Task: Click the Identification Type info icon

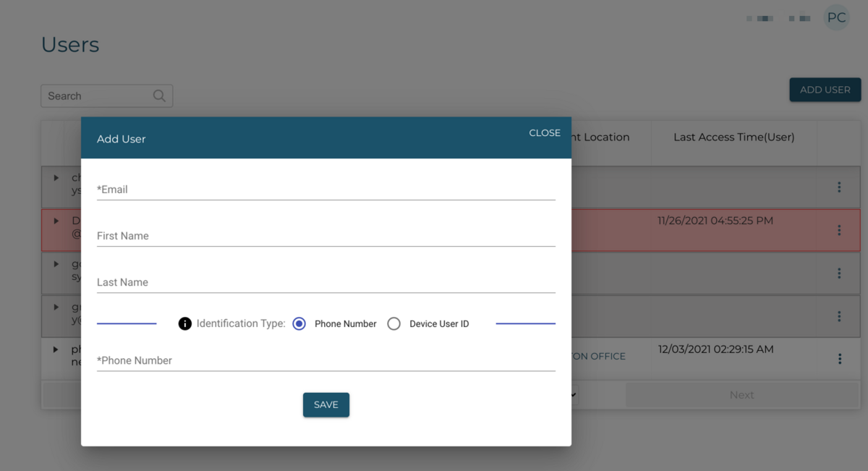Action: pyautogui.click(x=185, y=323)
